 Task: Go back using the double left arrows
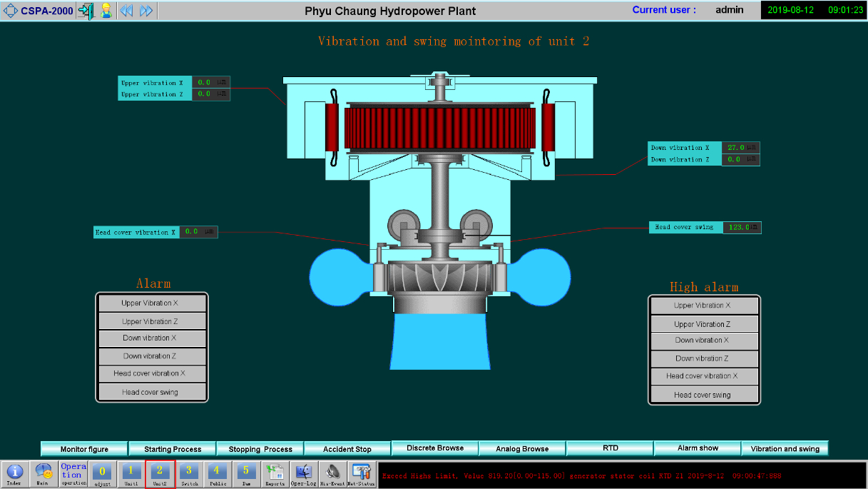(126, 11)
